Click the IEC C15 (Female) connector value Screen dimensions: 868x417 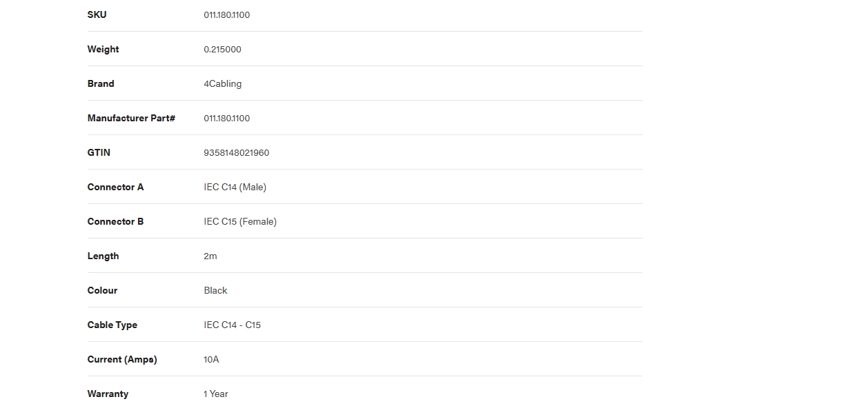click(240, 221)
